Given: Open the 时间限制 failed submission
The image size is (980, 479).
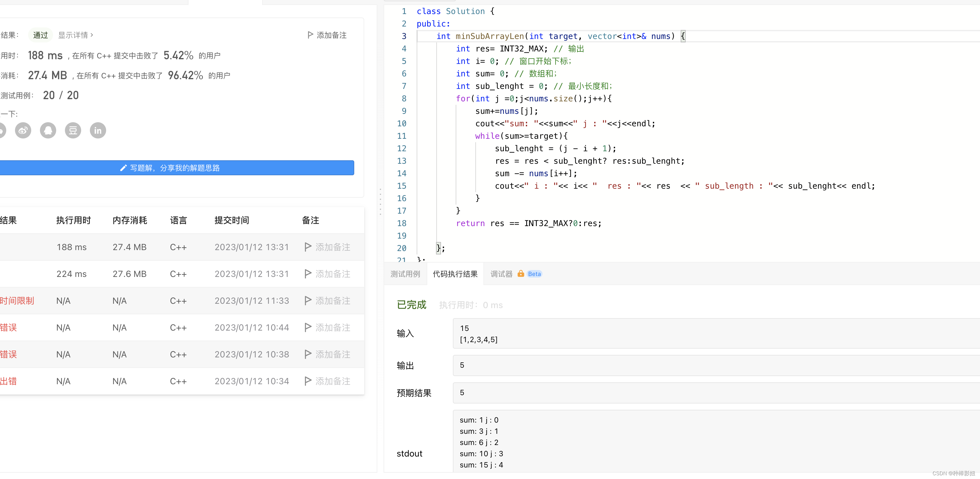Looking at the screenshot, I should [x=17, y=301].
